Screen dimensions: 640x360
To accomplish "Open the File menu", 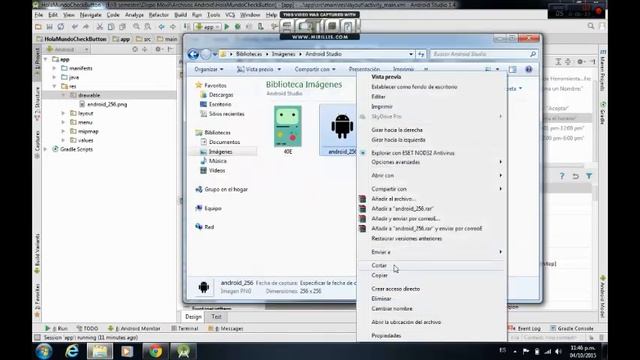I will pyautogui.click(x=39, y=15).
